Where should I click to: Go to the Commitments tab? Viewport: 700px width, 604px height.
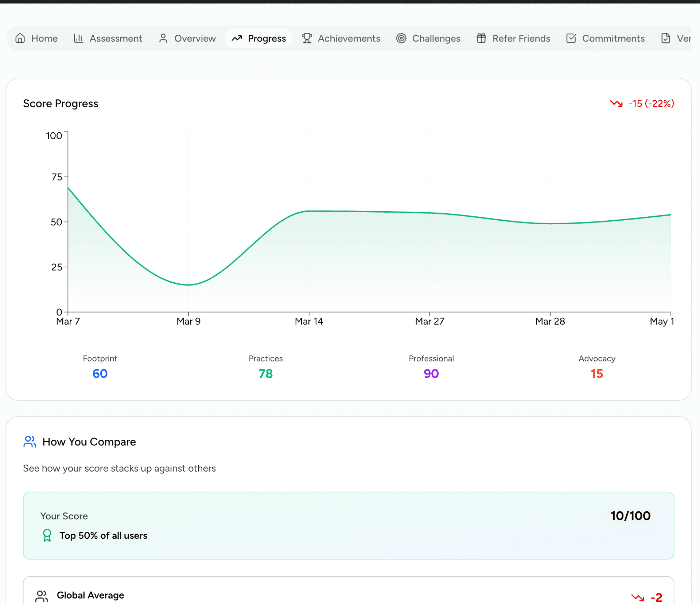606,38
